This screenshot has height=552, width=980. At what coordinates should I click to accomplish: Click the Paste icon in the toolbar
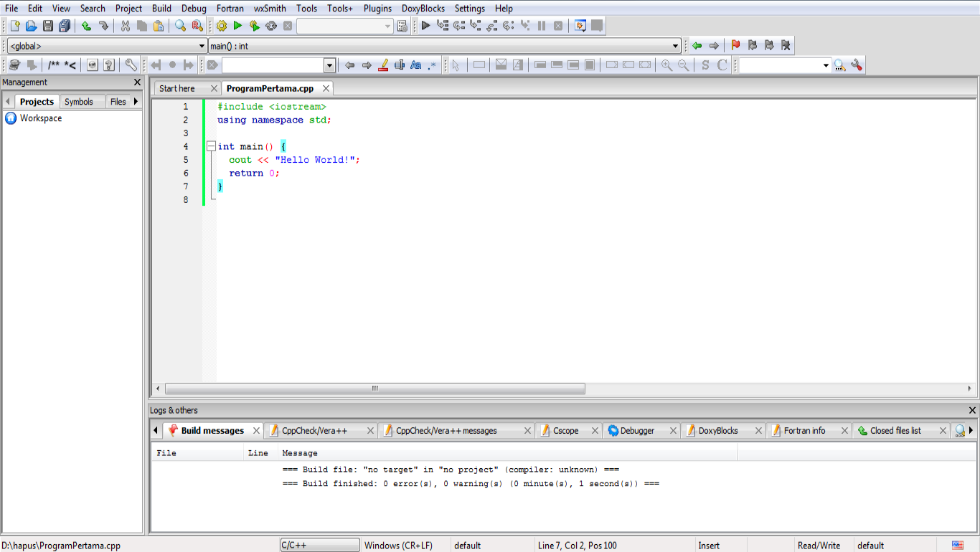(x=159, y=25)
